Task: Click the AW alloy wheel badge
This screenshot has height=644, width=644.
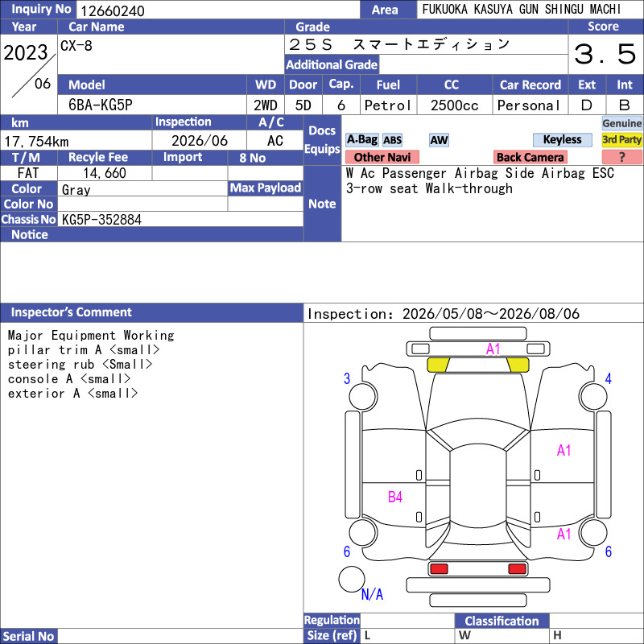Action: coord(439,140)
